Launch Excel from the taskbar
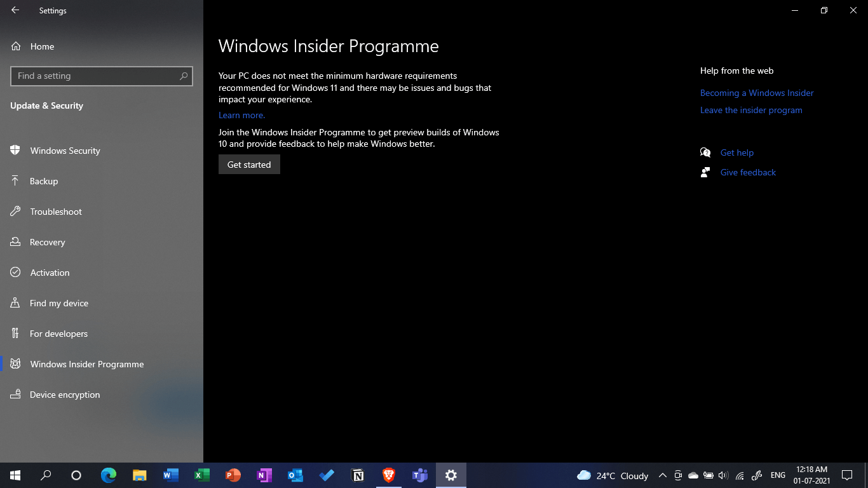Screen dimensions: 868x488 (202, 475)
